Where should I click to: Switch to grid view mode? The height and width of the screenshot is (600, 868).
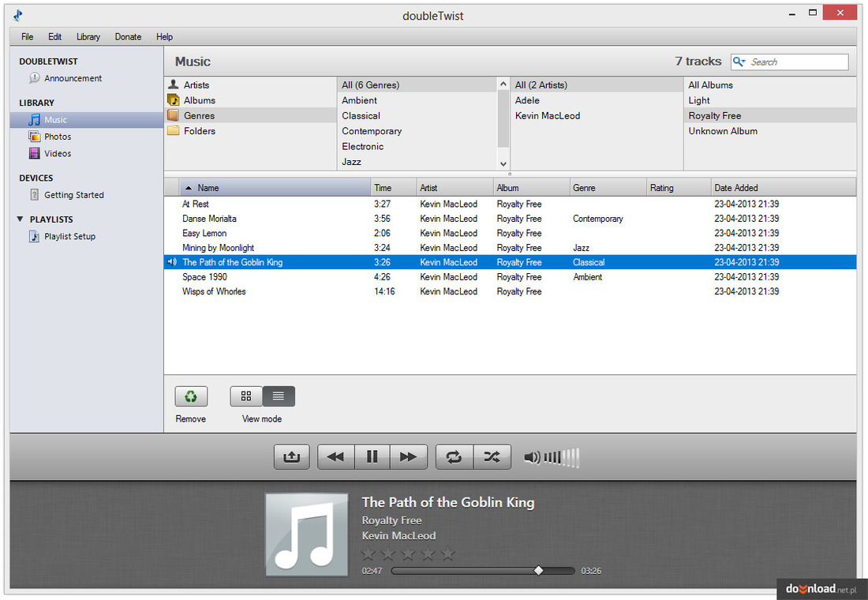click(x=246, y=396)
